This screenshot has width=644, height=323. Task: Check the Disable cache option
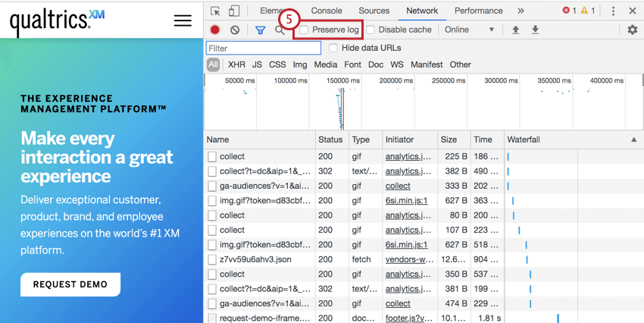(x=370, y=30)
